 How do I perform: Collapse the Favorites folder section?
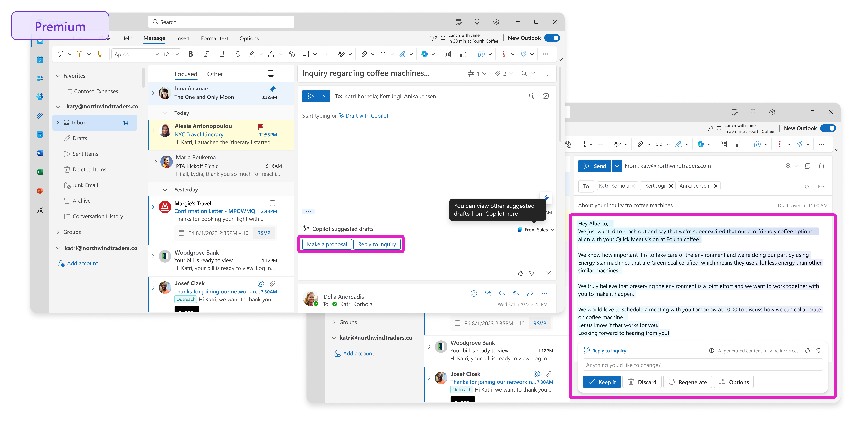click(58, 75)
